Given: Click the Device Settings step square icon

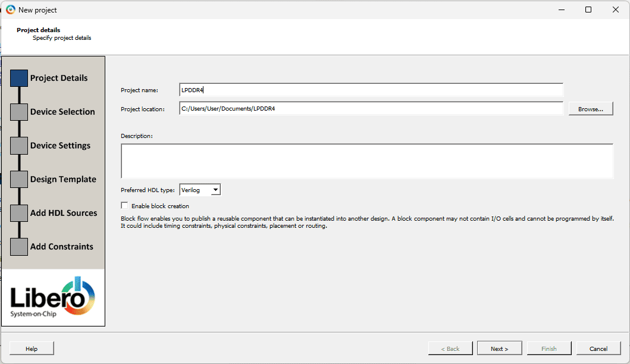Looking at the screenshot, I should click(x=19, y=146).
